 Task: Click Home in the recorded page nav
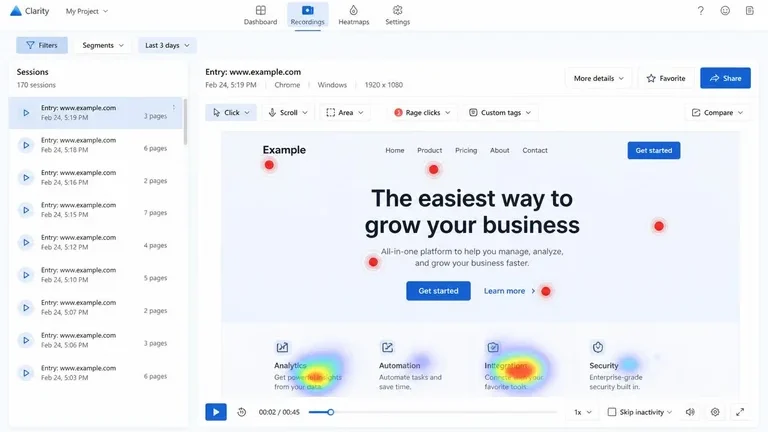pyautogui.click(x=395, y=150)
